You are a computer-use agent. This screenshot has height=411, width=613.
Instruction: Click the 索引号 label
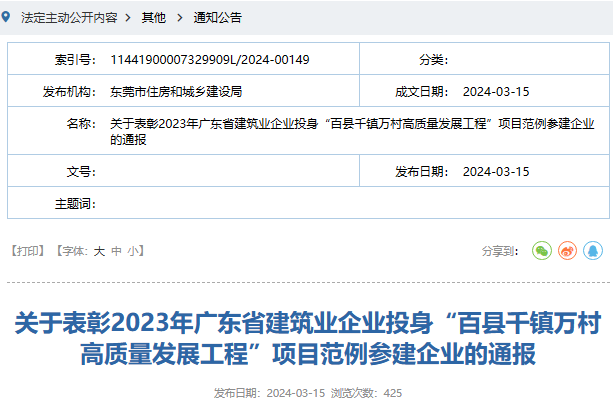(75, 59)
